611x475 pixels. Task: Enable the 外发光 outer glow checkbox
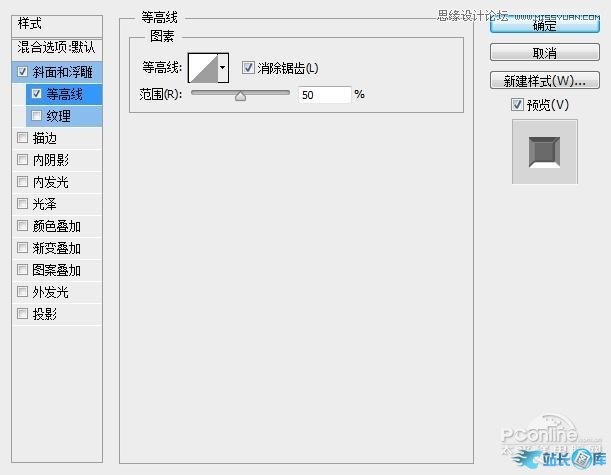click(x=23, y=292)
